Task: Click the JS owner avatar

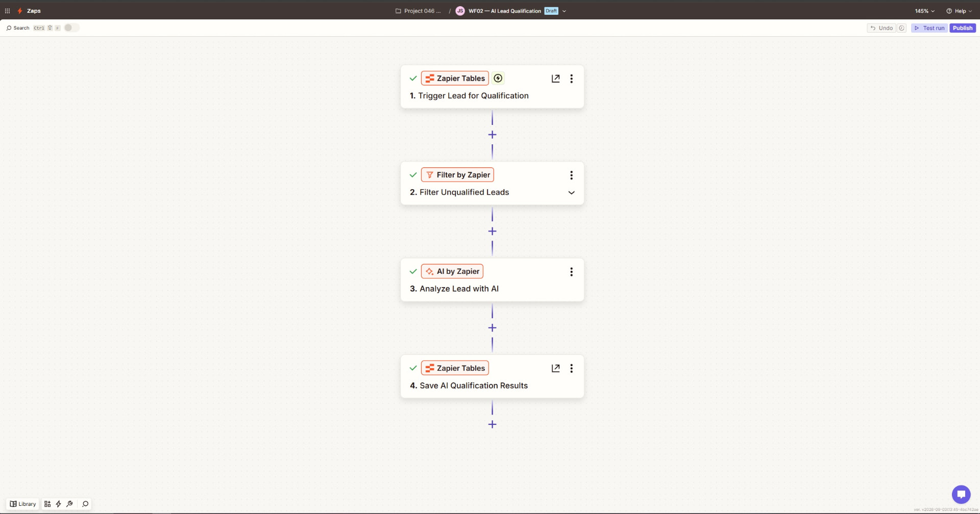Action: [460, 11]
